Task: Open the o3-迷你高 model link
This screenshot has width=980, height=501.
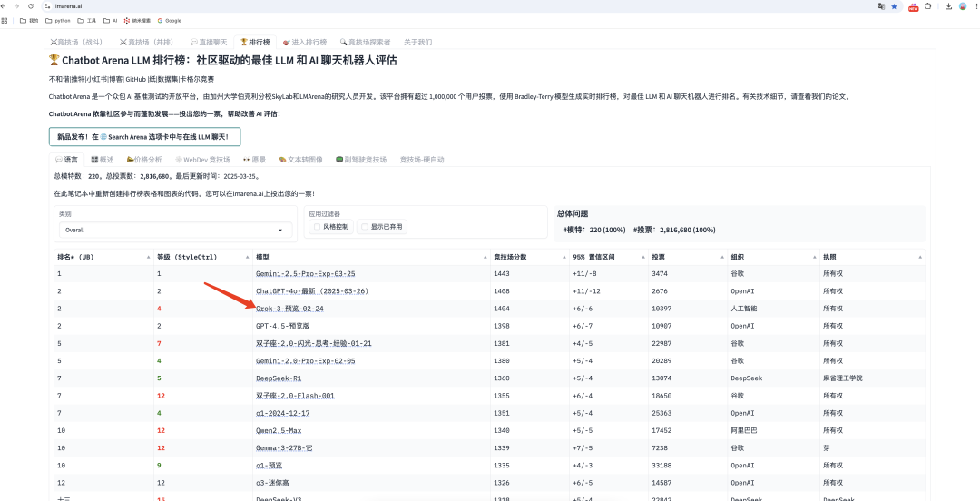Action: pyautogui.click(x=272, y=484)
